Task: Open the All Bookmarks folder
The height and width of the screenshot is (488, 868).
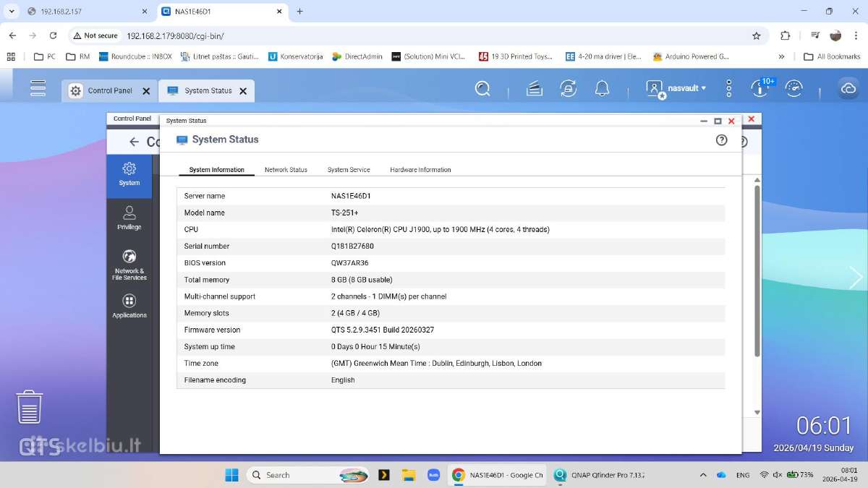Action: [x=832, y=56]
